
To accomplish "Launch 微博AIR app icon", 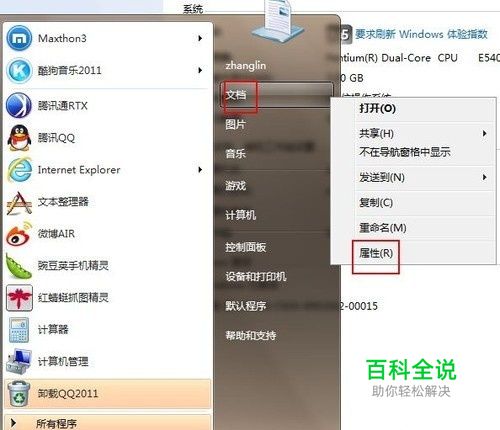I will [x=19, y=234].
